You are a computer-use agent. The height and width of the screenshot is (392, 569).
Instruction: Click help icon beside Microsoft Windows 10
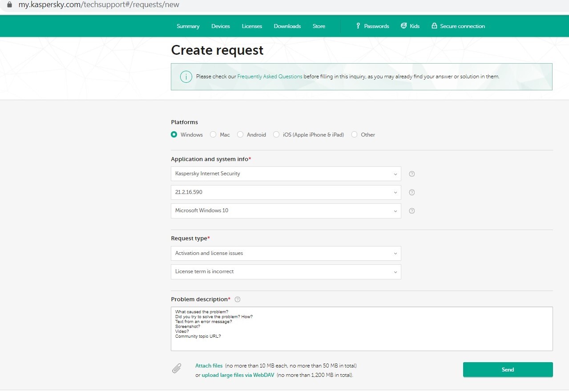[x=412, y=211]
